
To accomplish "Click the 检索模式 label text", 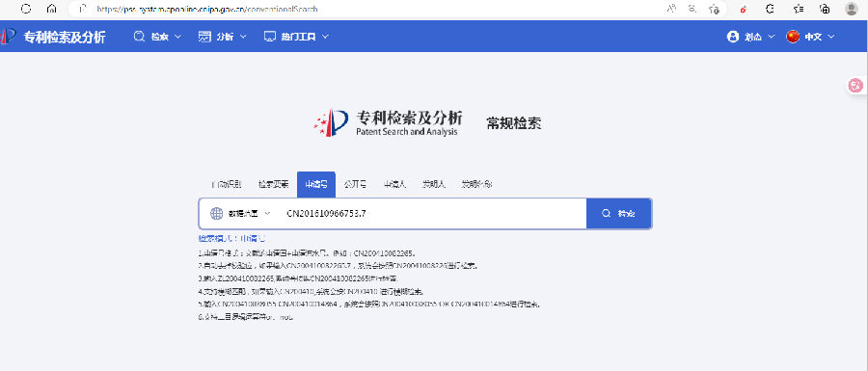I will pyautogui.click(x=231, y=239).
